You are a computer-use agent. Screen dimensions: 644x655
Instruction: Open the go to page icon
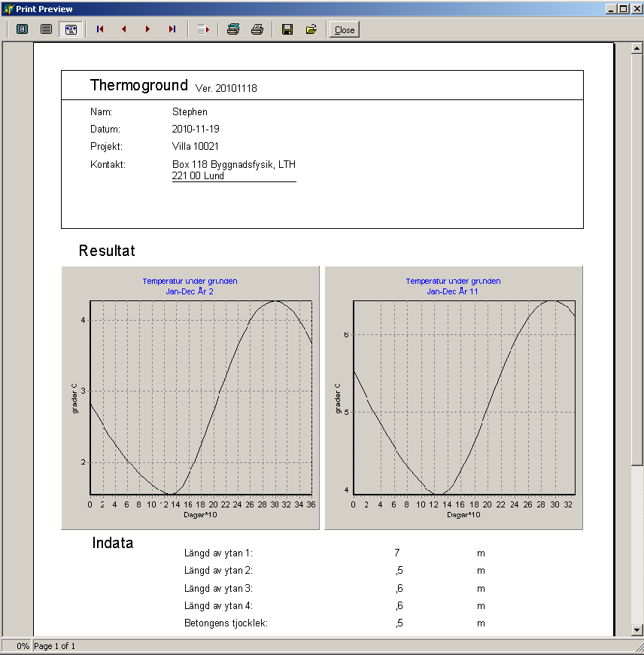click(203, 29)
